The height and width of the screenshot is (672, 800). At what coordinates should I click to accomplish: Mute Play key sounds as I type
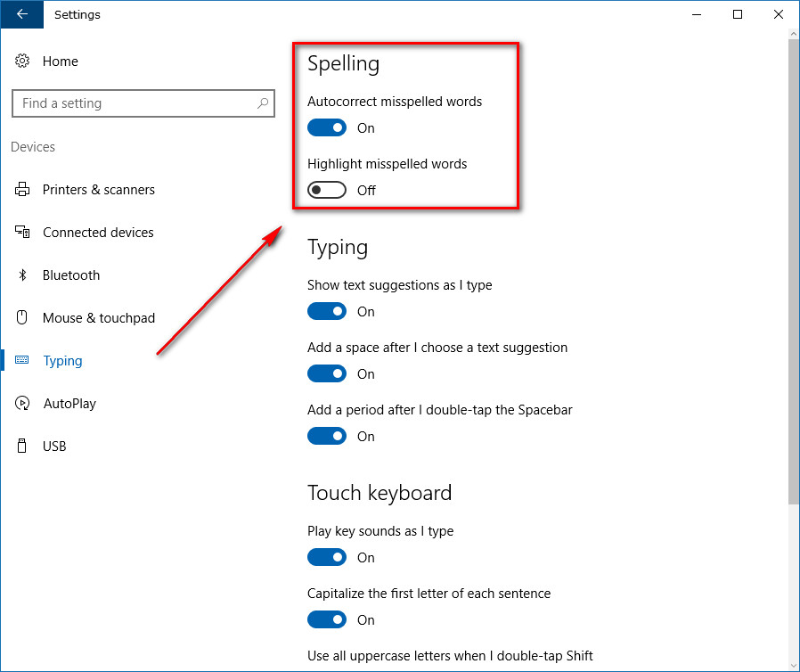coord(327,557)
